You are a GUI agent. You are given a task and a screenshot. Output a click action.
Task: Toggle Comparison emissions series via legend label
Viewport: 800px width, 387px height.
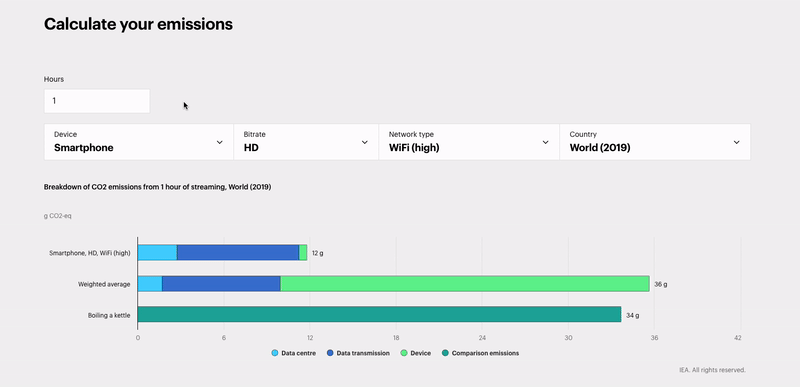click(485, 353)
